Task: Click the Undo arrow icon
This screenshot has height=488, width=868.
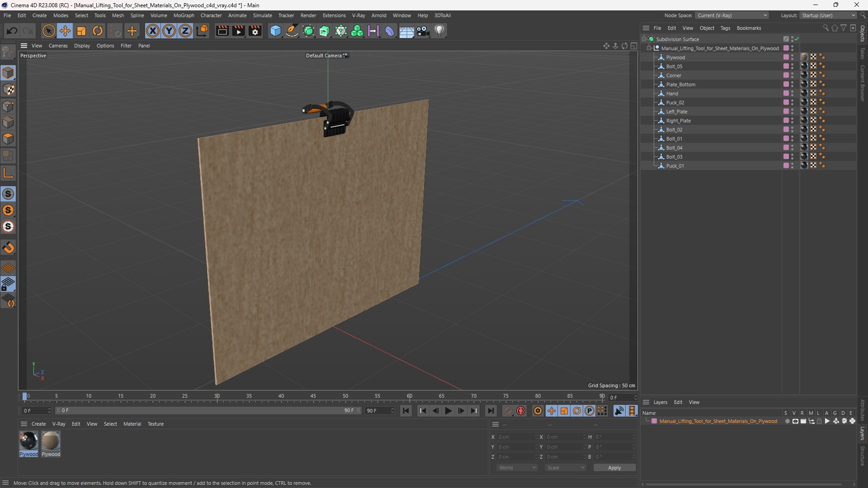Action: pos(12,31)
